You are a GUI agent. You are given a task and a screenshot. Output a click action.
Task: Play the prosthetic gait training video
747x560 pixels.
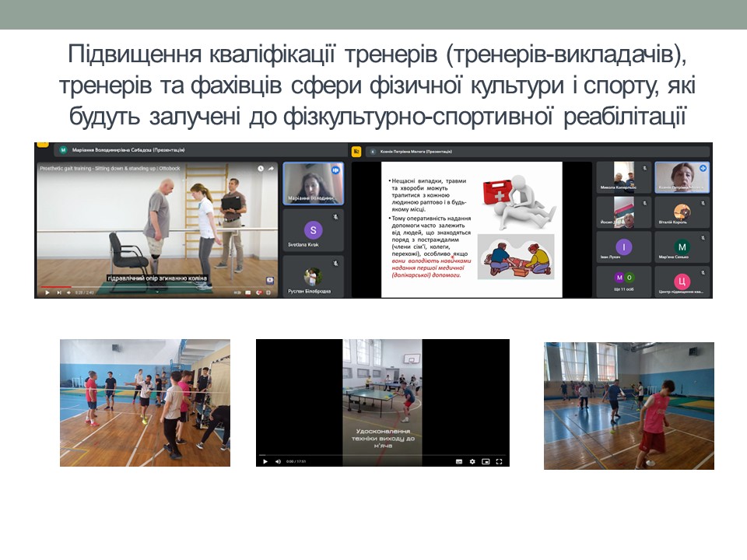[47, 292]
